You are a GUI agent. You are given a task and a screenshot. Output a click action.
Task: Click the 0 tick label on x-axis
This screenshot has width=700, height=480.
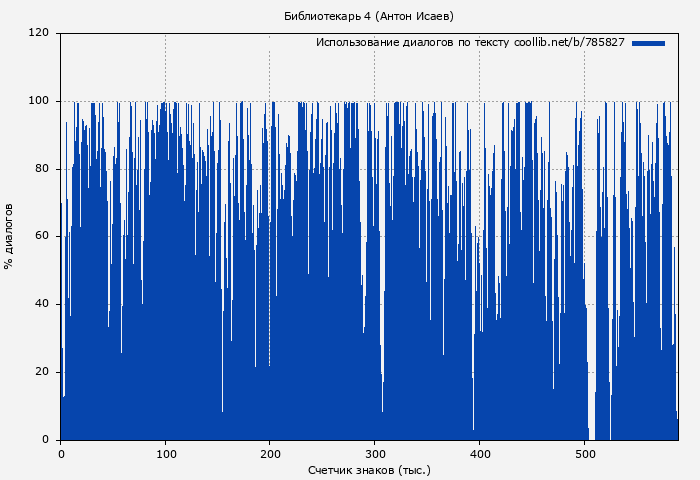click(61, 454)
